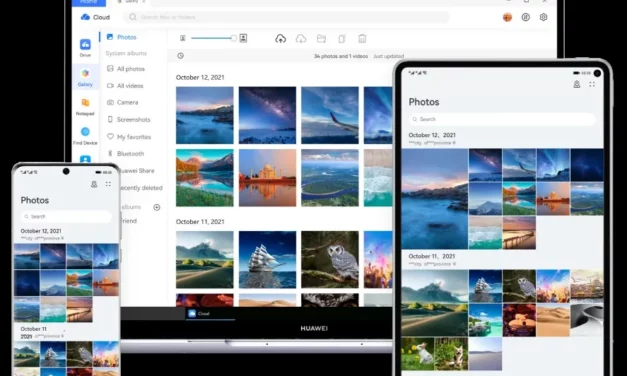Open the orange user avatar
Viewport: 627px width, 376px height.
click(x=507, y=17)
